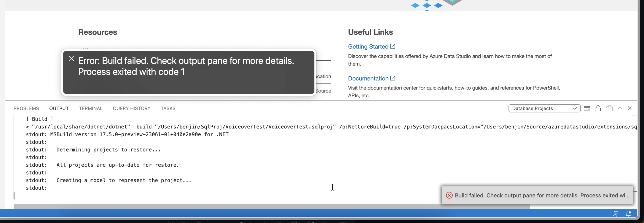Open the output log in an editor
Image resolution: width=644 pixels, height=223 pixels.
pyautogui.click(x=609, y=108)
